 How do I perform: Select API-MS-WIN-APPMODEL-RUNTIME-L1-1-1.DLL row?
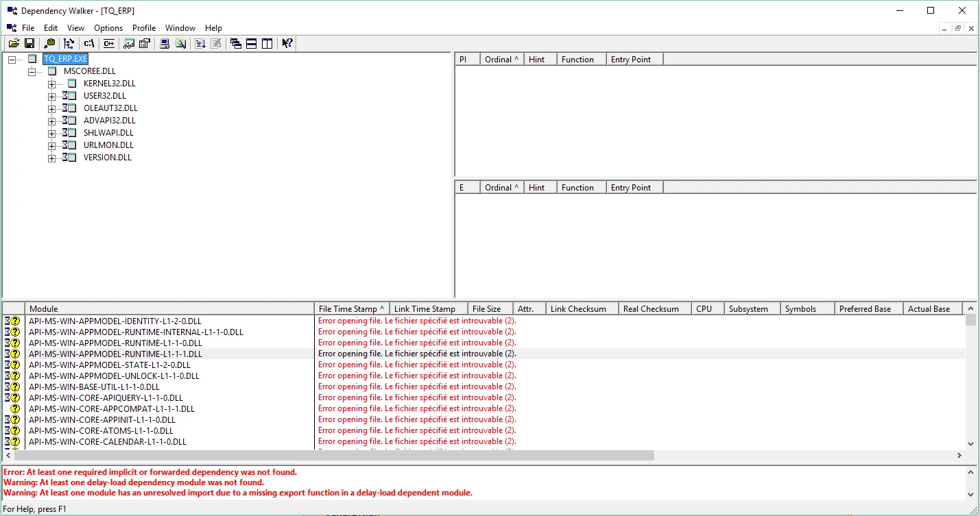(x=484, y=354)
